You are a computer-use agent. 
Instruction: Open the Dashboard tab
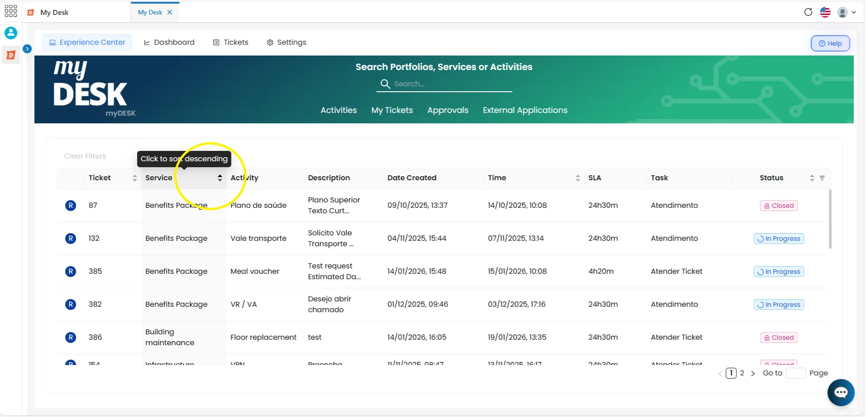tap(169, 42)
